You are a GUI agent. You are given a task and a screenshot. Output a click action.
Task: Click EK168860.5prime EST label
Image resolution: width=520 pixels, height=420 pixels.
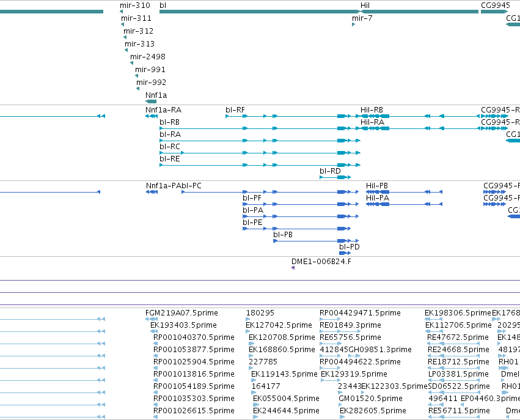(x=282, y=350)
